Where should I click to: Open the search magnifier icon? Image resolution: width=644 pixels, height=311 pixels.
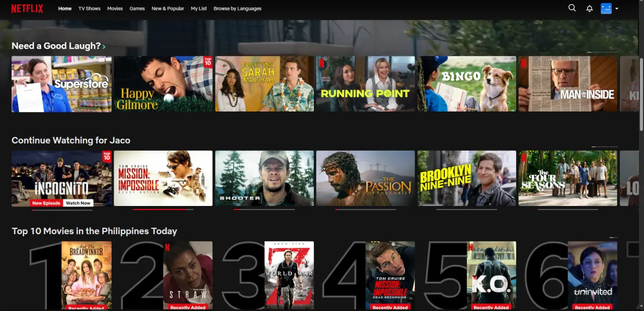point(572,8)
